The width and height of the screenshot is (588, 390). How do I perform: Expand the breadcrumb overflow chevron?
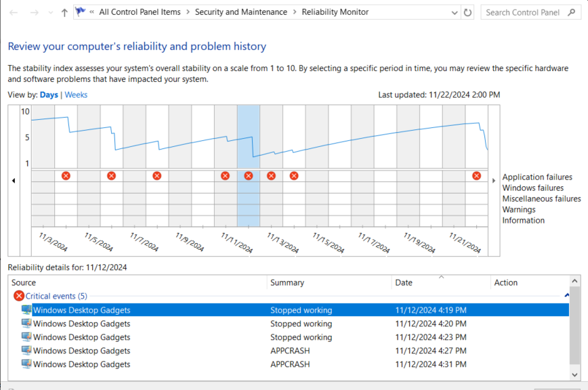(x=92, y=12)
